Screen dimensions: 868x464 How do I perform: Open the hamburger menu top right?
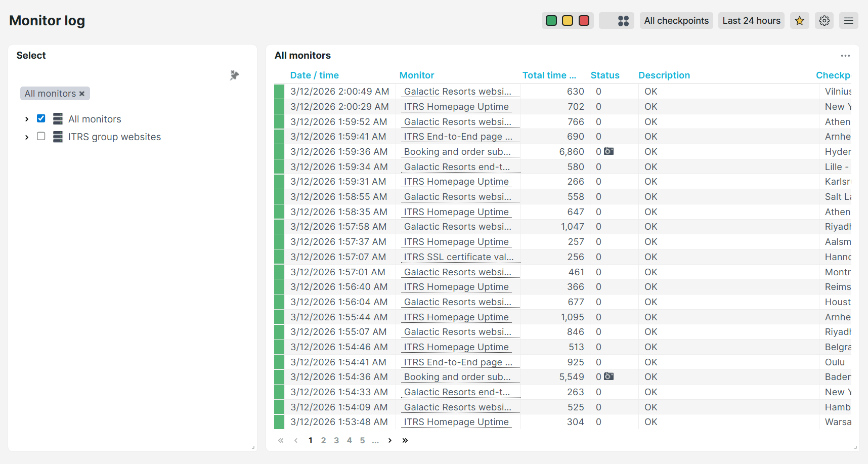pos(848,20)
